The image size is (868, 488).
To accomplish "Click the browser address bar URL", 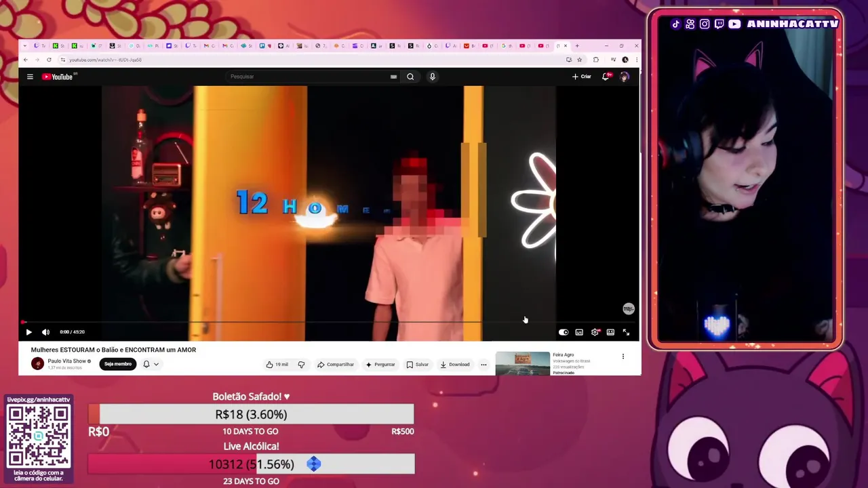I will 105,60.
